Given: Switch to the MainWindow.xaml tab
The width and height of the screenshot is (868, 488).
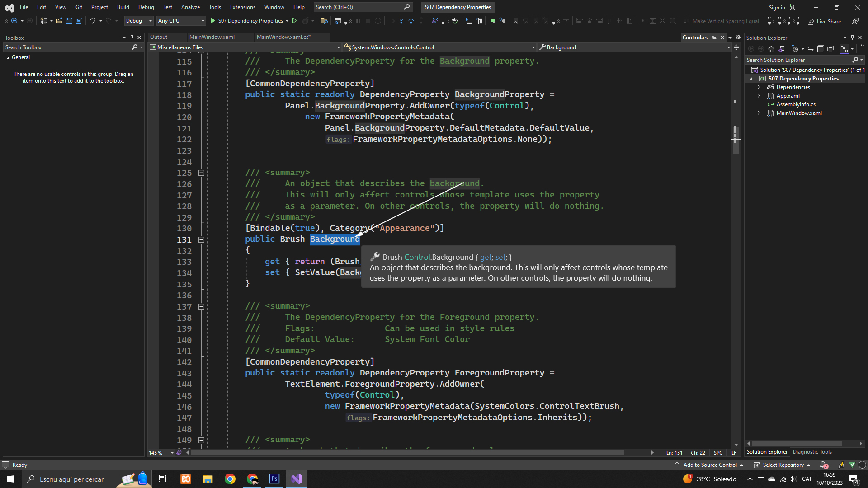Looking at the screenshot, I should point(212,37).
